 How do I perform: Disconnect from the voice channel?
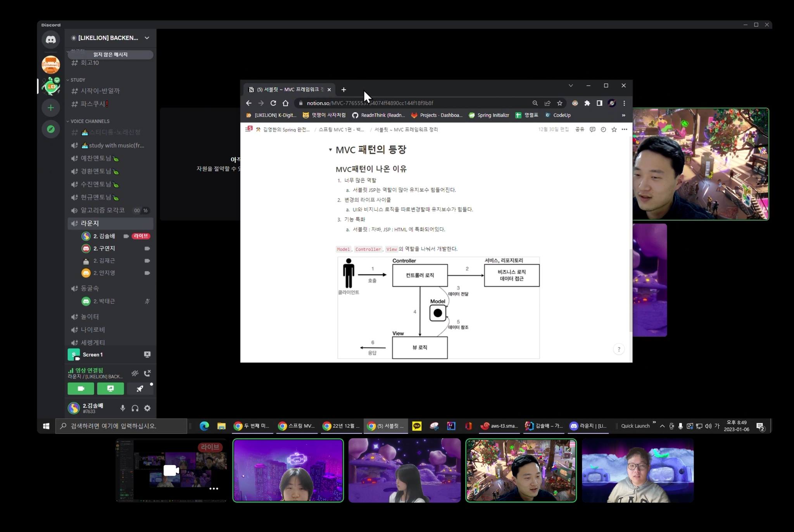point(147,373)
